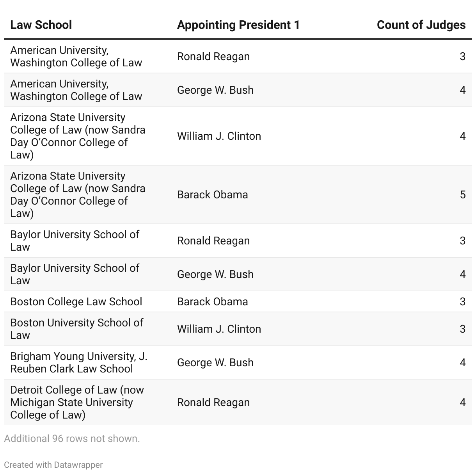Viewport: 476px width, 474px height.
Task: Click the Count of Judges column header
Action: point(421,25)
